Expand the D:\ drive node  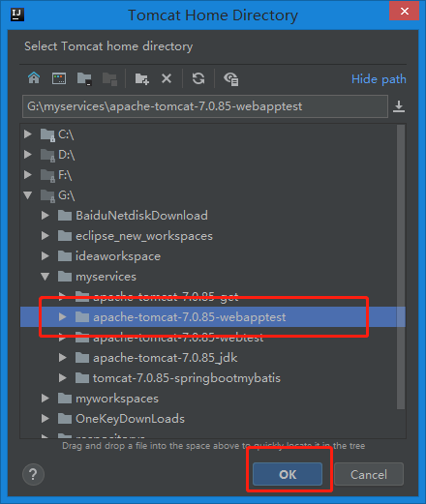pyautogui.click(x=28, y=155)
